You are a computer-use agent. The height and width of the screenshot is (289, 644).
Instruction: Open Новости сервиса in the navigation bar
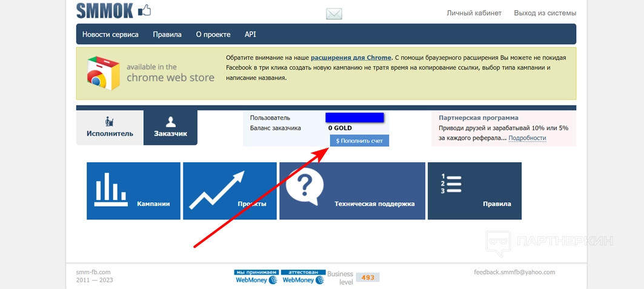[110, 35]
